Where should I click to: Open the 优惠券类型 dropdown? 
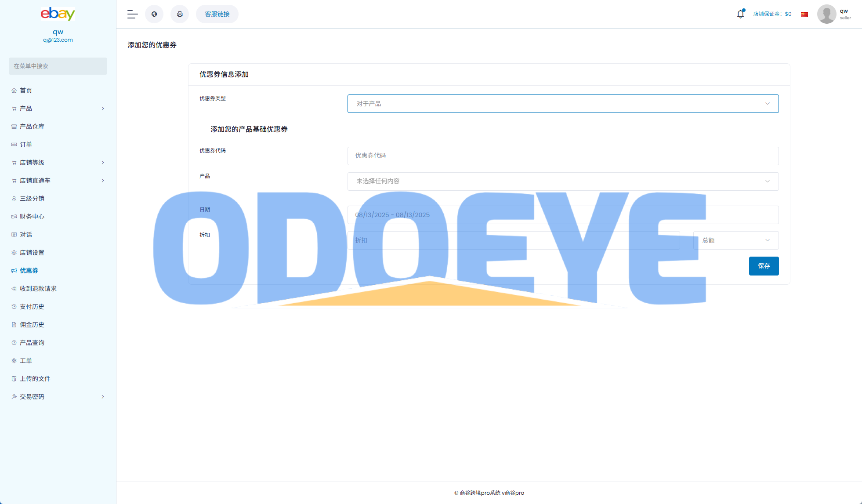point(563,104)
